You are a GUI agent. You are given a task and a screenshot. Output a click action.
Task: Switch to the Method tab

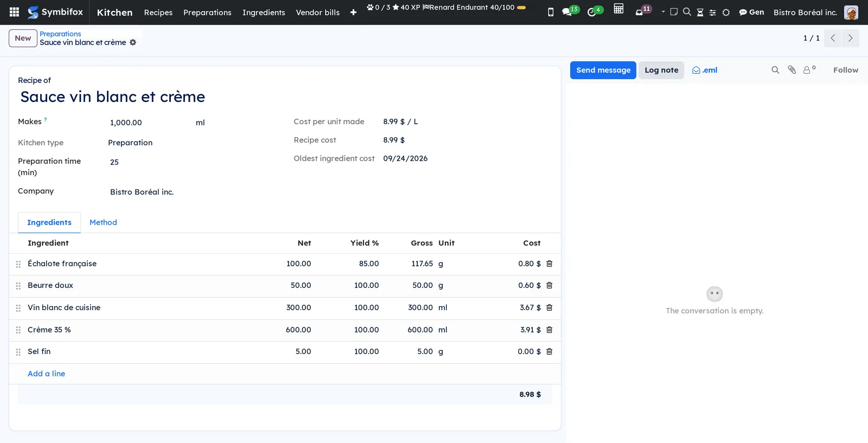point(103,222)
